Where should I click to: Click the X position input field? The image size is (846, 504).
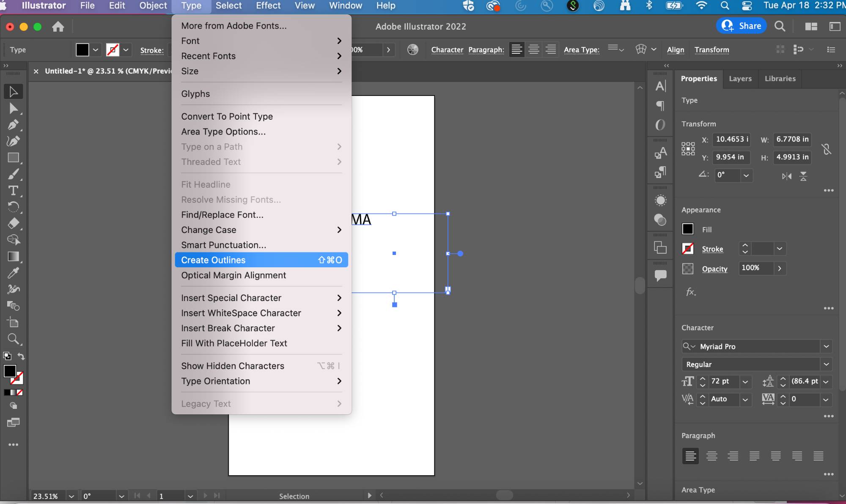732,139
